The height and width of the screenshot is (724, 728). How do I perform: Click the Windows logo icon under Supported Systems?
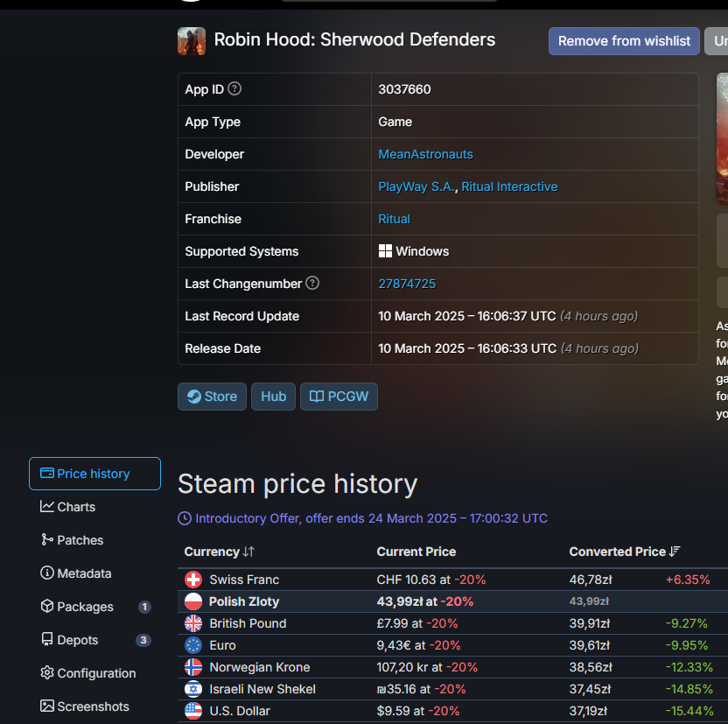pyautogui.click(x=385, y=251)
